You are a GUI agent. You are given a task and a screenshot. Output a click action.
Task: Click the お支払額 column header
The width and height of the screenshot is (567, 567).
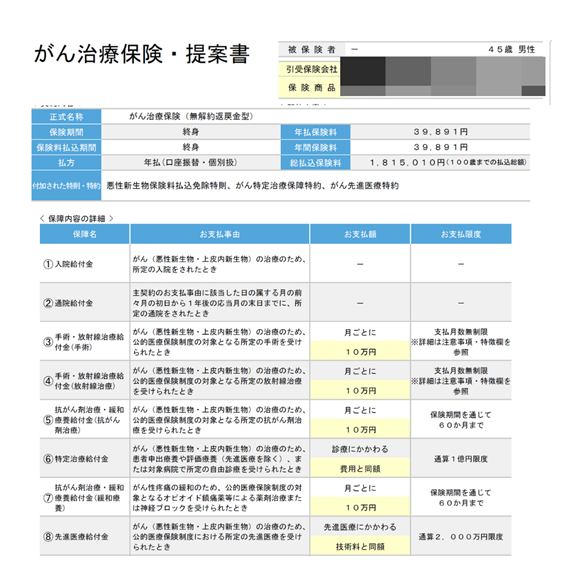(x=360, y=234)
